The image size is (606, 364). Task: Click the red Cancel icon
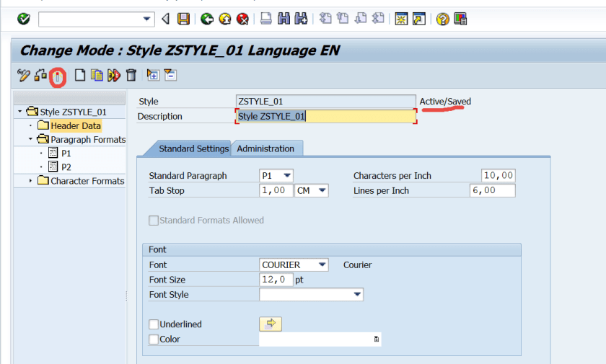click(242, 19)
